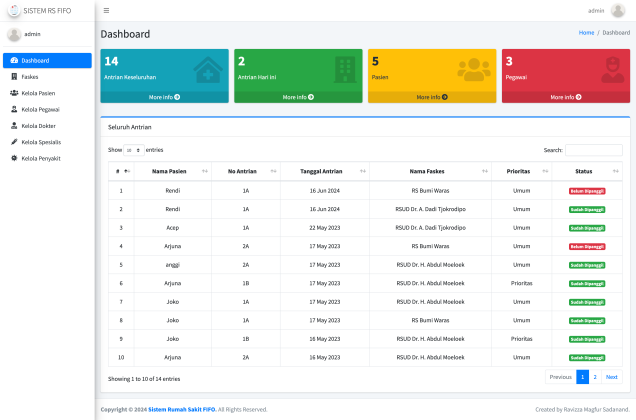The width and height of the screenshot is (636, 420).
Task: Sort table by Tanggal Antrian column
Action: pos(321,171)
